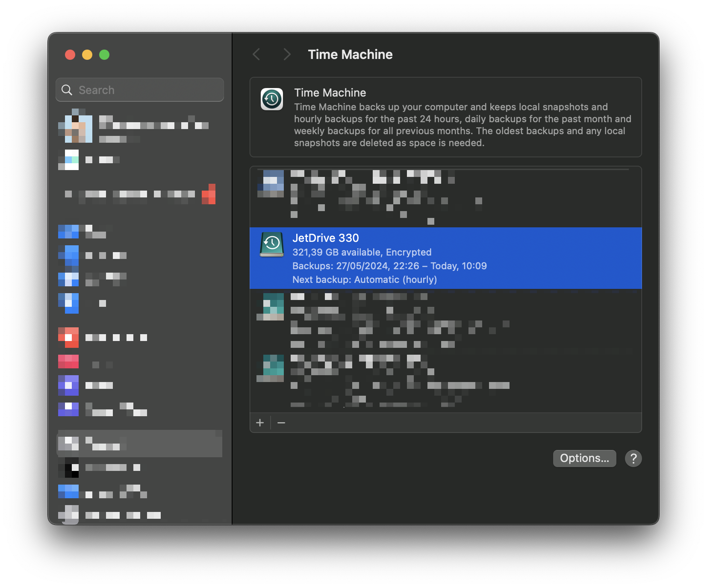Remove the selected disk with the minus button
Viewport: 707px width, 588px height.
281,423
